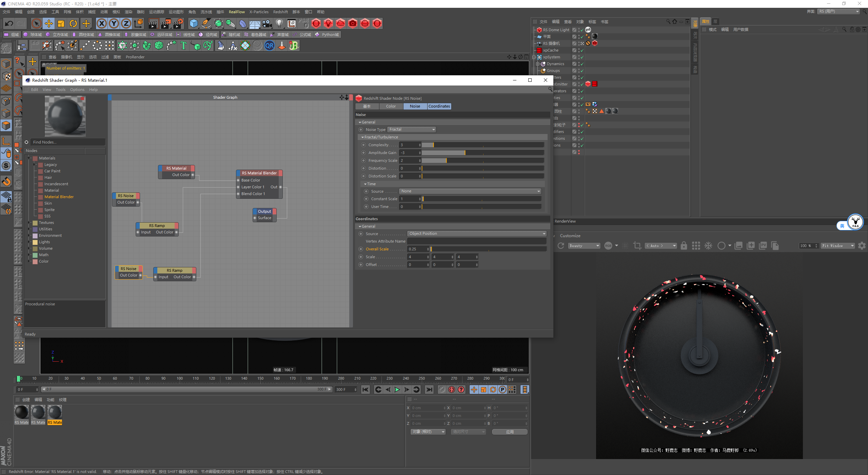Viewport: 868px width, 475px height.
Task: Click the RenderView refresh icon
Action: click(561, 246)
